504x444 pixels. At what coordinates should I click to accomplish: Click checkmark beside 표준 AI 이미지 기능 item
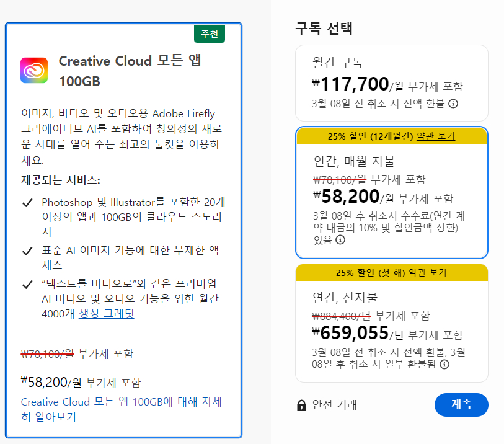27,251
